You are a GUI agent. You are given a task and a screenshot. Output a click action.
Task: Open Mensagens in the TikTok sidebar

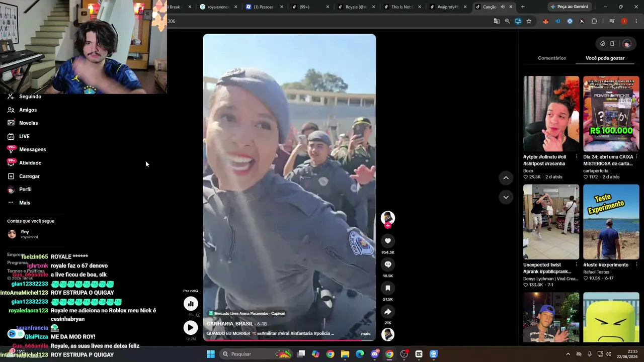click(x=27, y=149)
